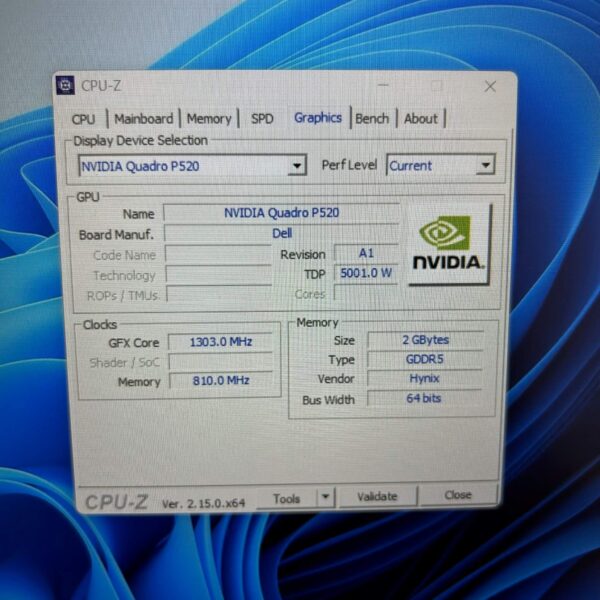Click the Validate button
The height and width of the screenshot is (600, 600).
(x=377, y=496)
